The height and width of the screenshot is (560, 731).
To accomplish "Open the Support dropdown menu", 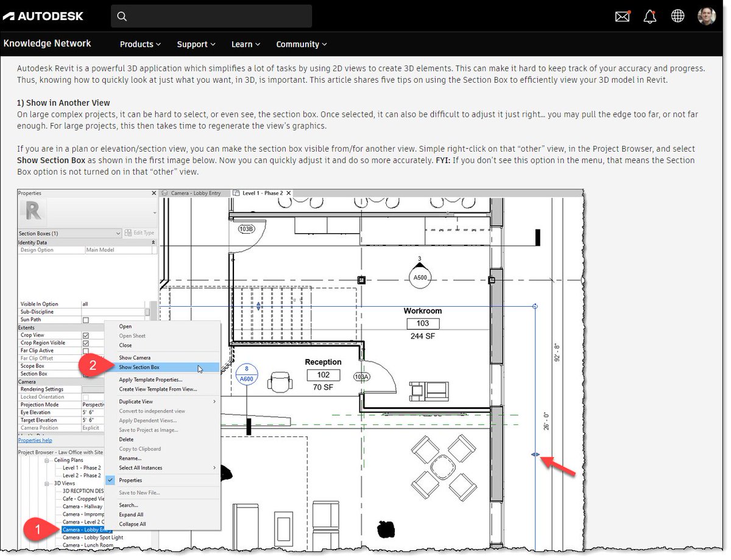I will click(x=196, y=44).
